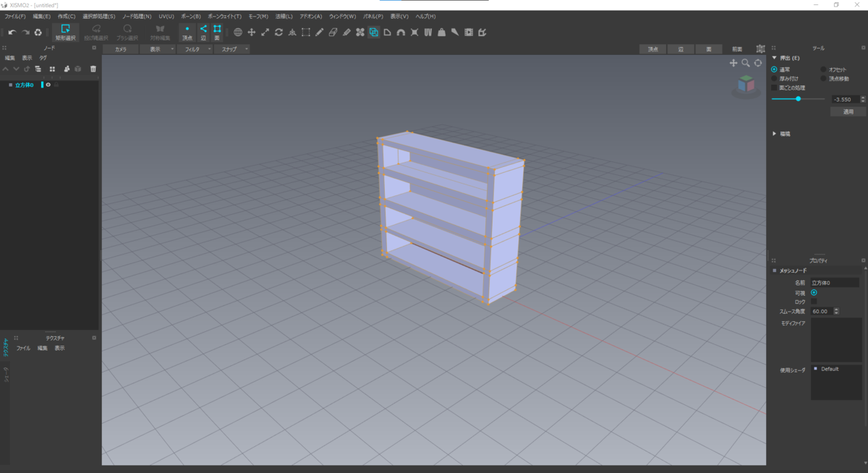Click the -3.550 value input field

845,99
